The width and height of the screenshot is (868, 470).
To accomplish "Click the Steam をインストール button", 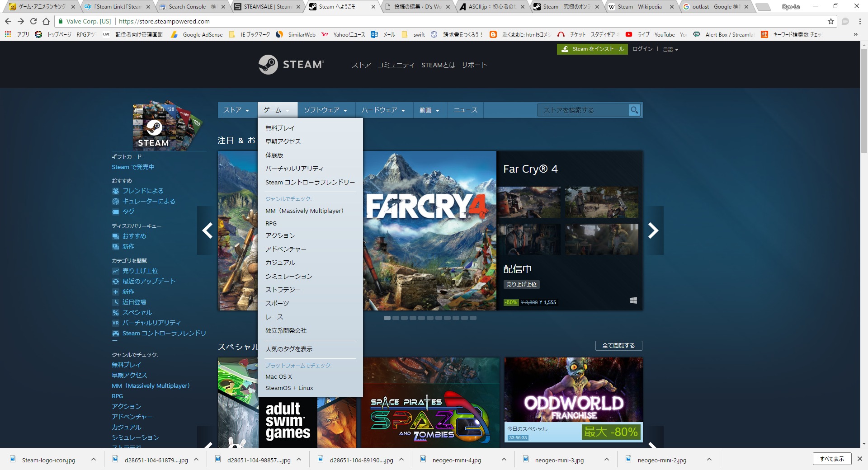I will 592,49.
